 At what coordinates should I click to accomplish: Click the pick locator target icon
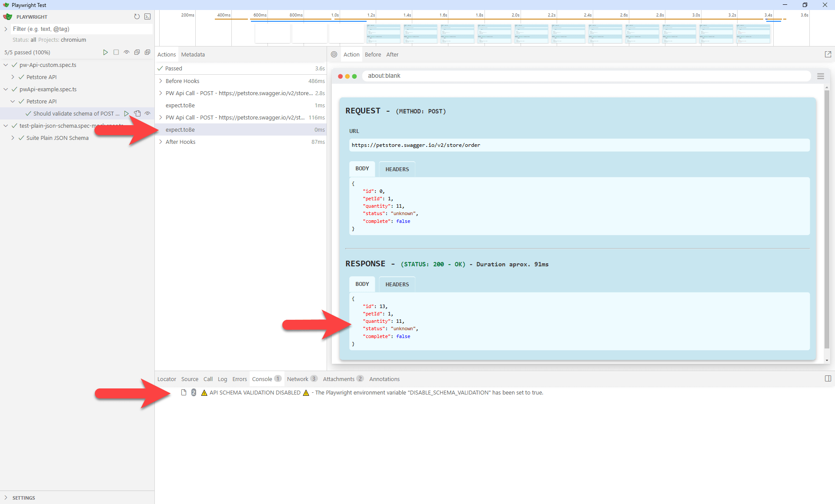tap(334, 54)
